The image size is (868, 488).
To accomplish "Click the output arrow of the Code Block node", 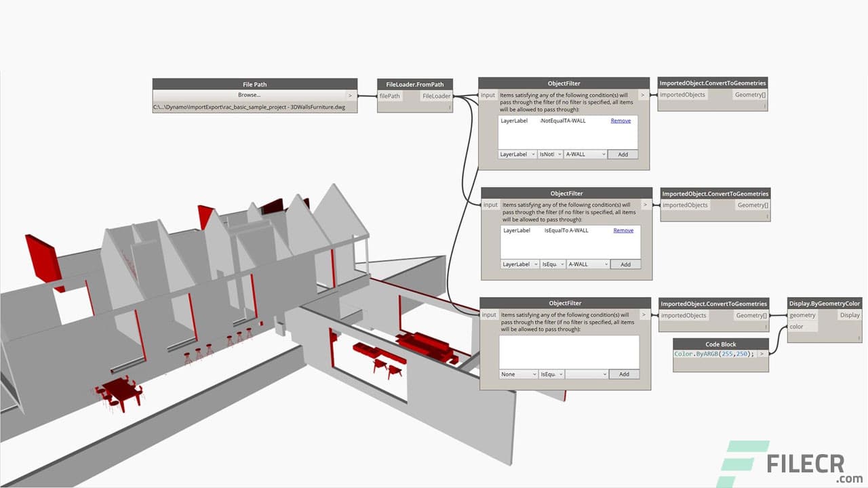I will tap(762, 353).
